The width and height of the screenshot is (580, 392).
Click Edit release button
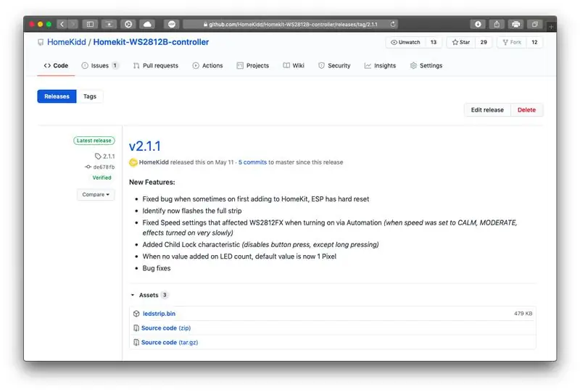[487, 110]
